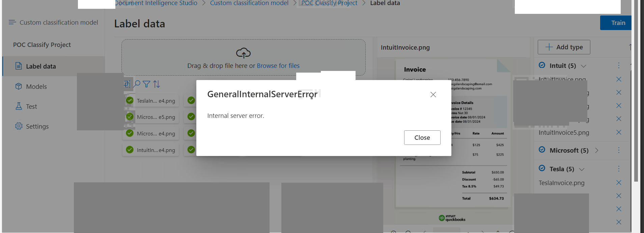Select the IntuitIn...e4.png document
Screen dimensions: 644x233
point(150,150)
